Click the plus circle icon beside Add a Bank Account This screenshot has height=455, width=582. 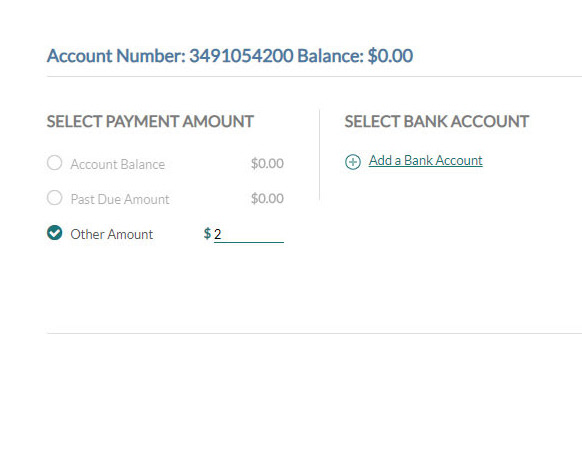(353, 162)
